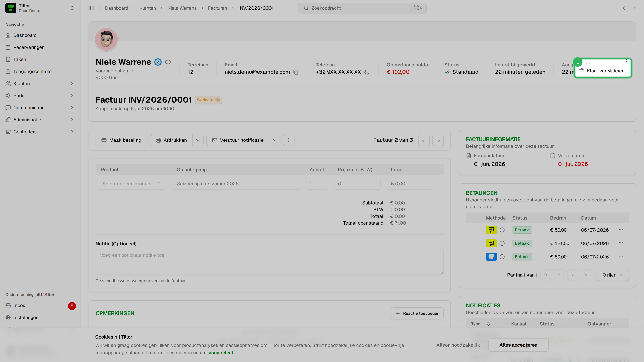This screenshot has height=362, width=644.
Task: Expand the Administratie menu chevron
Action: click(72, 120)
